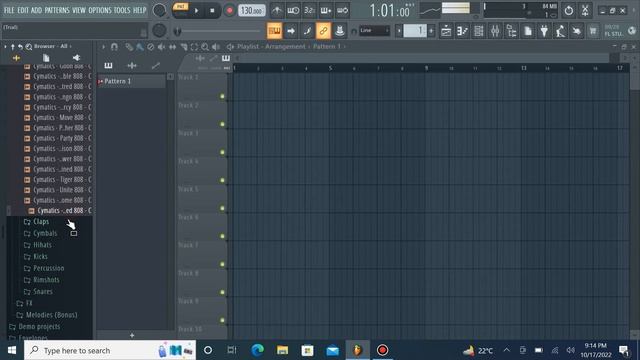Increase the pattern number selector
Image resolution: width=640 pixels, height=360 pixels.
(431, 31)
